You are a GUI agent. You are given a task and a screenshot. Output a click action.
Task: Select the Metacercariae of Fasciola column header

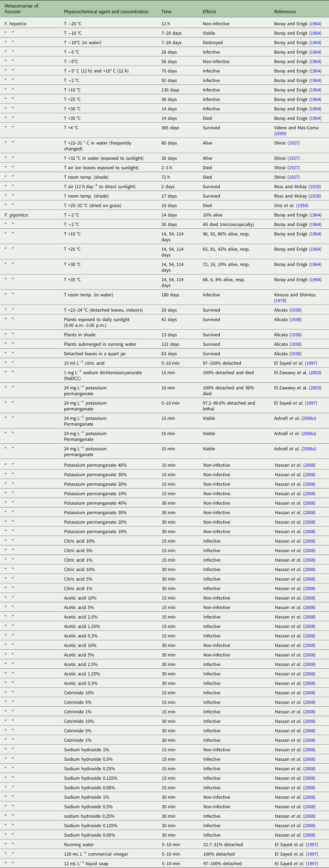[21, 9]
